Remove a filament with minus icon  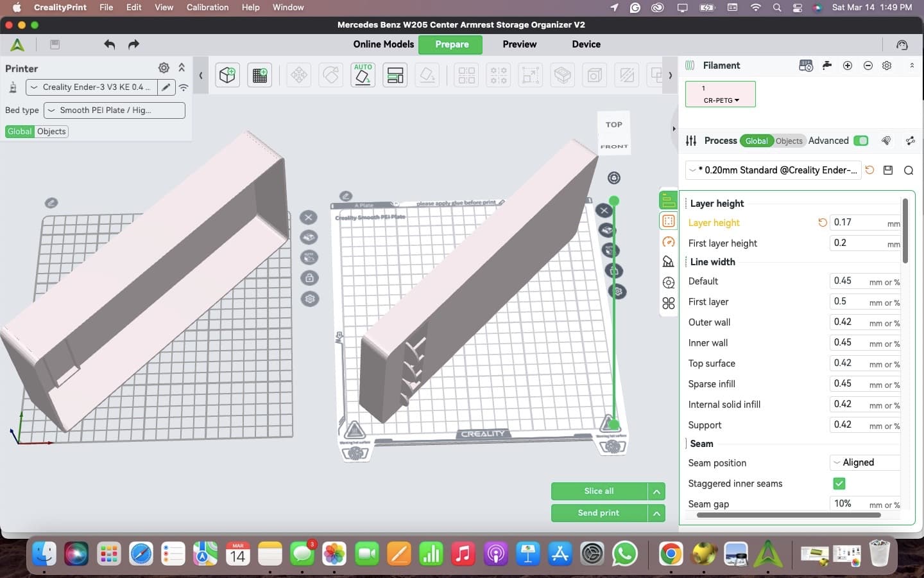click(x=868, y=66)
